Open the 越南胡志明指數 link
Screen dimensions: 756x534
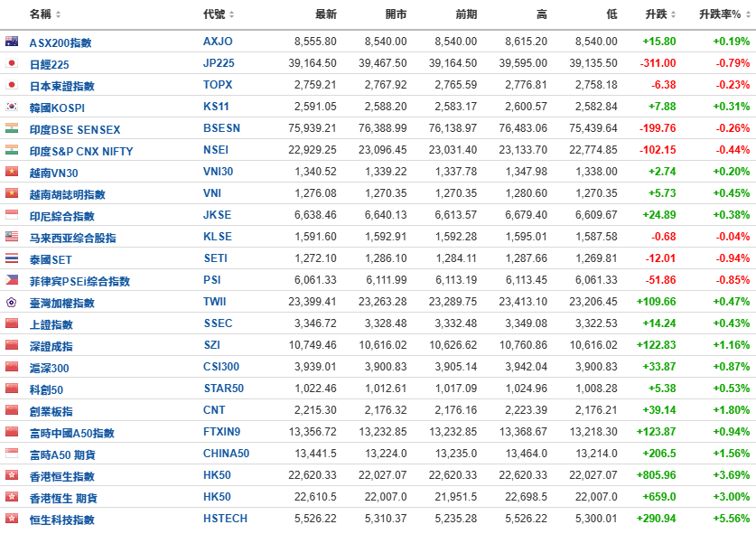67,195
